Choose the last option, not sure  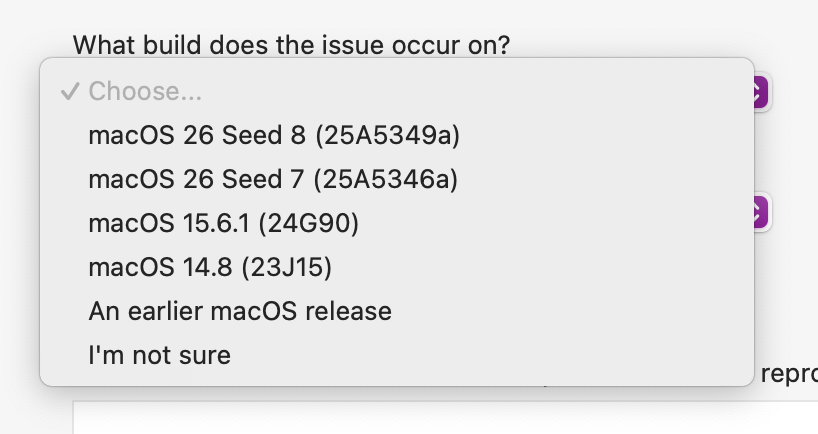(x=160, y=355)
